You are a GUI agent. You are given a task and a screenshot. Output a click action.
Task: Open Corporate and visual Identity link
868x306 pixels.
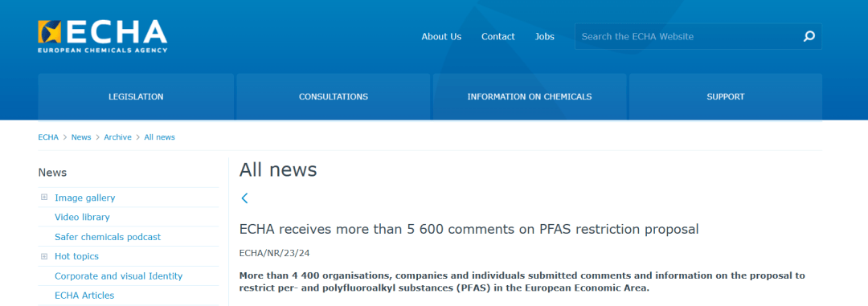118,276
